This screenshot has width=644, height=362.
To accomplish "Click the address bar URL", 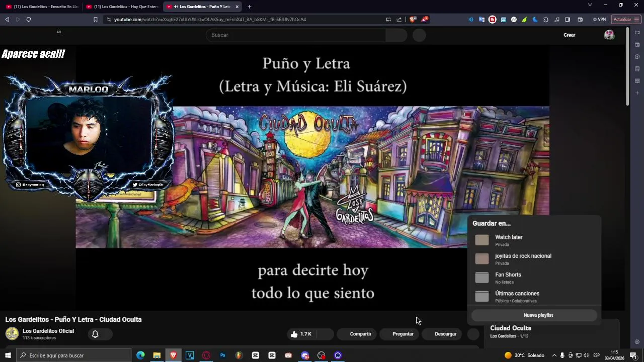I will [x=210, y=20].
